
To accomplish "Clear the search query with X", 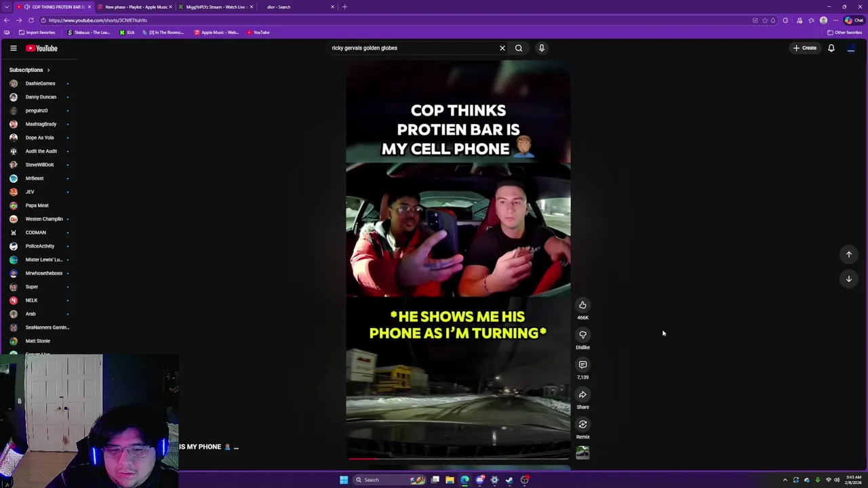I will pos(502,48).
